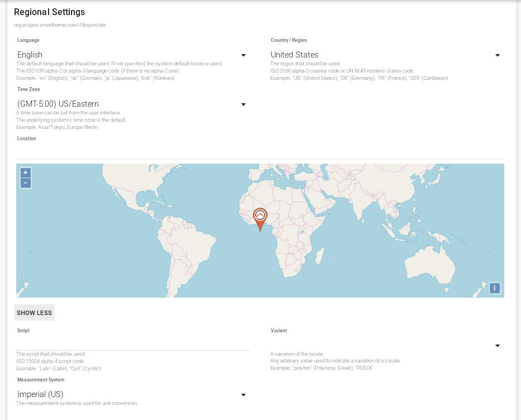Open the Measurement System dropdown

click(132, 394)
